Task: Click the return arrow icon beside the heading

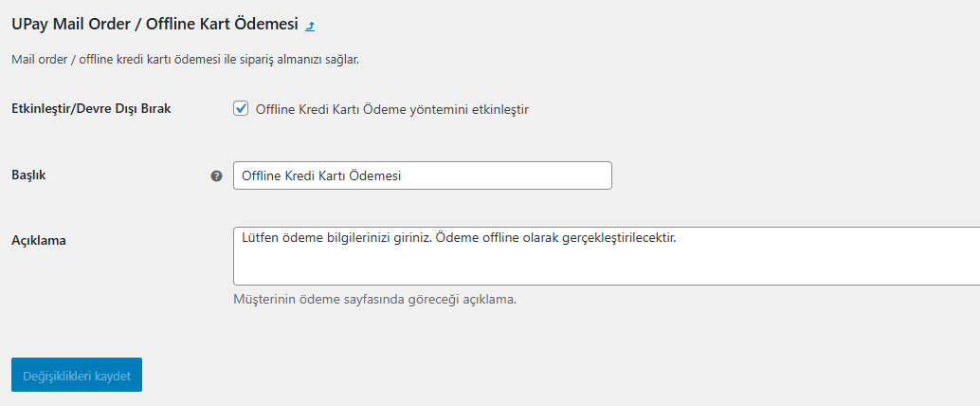Action: tap(310, 27)
